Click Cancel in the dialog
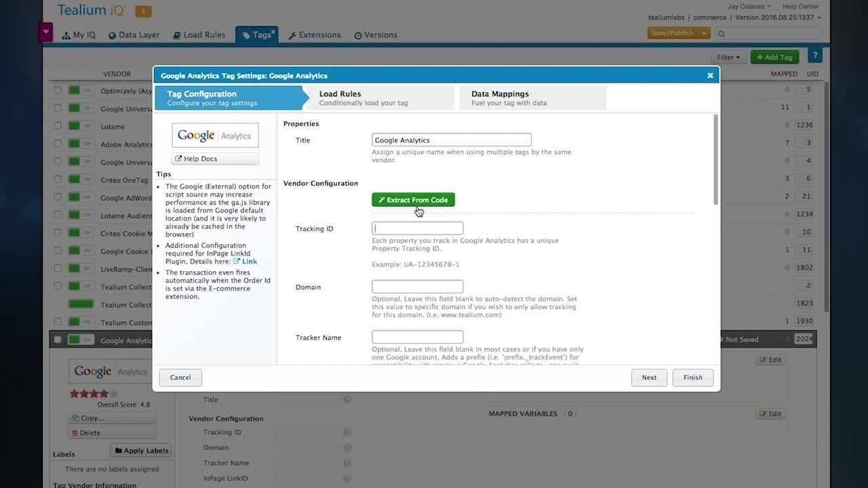Screen dimensions: 868x488 180,378
